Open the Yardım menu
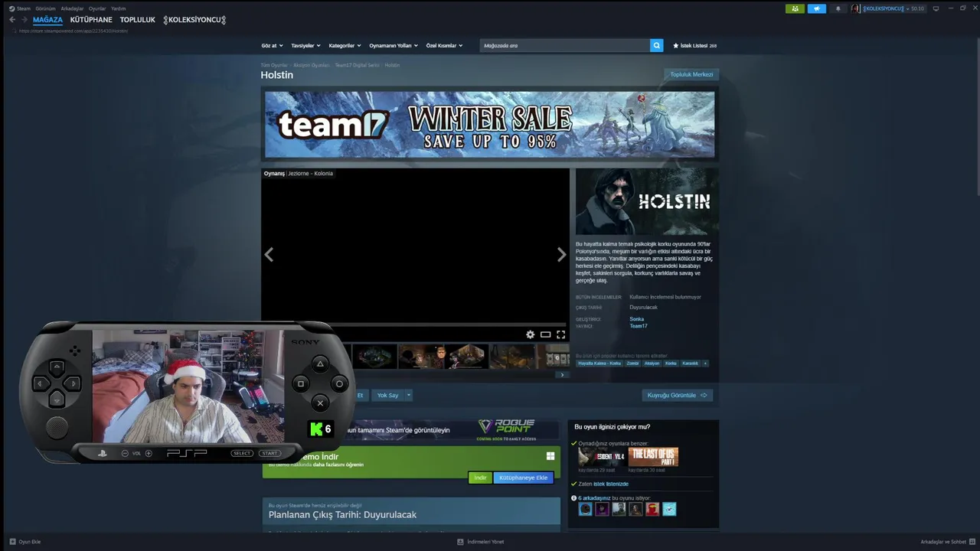Image resolution: width=980 pixels, height=551 pixels. coord(118,8)
